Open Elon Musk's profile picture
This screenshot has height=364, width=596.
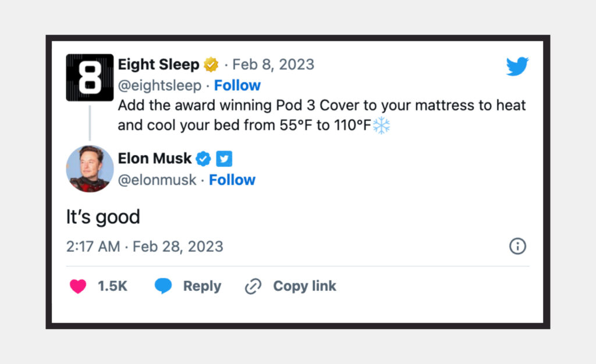pos(90,169)
